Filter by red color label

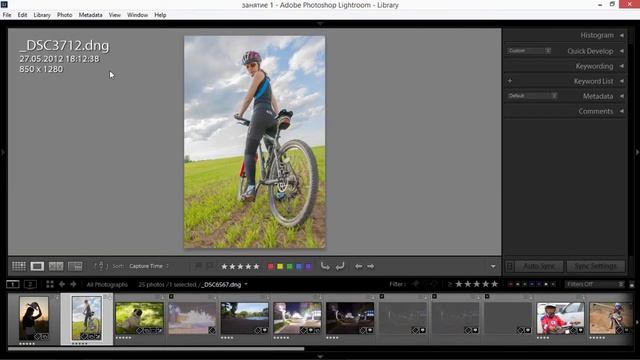[510, 284]
